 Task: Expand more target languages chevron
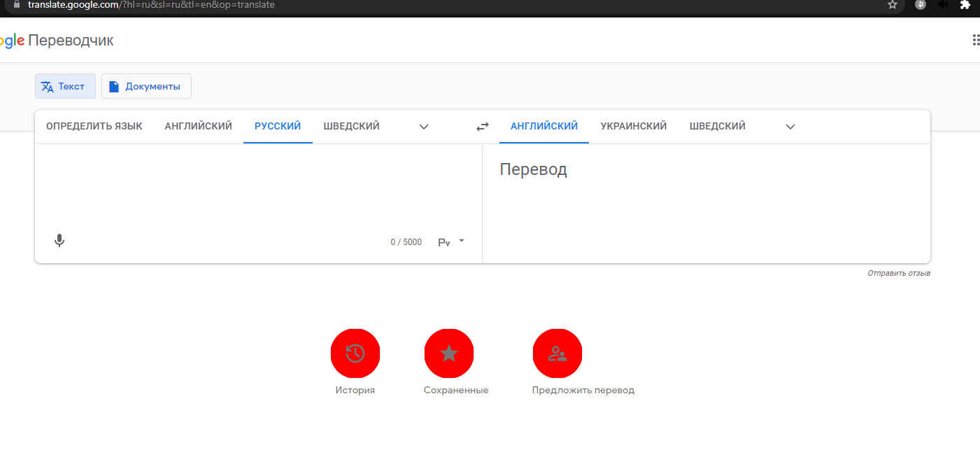790,127
